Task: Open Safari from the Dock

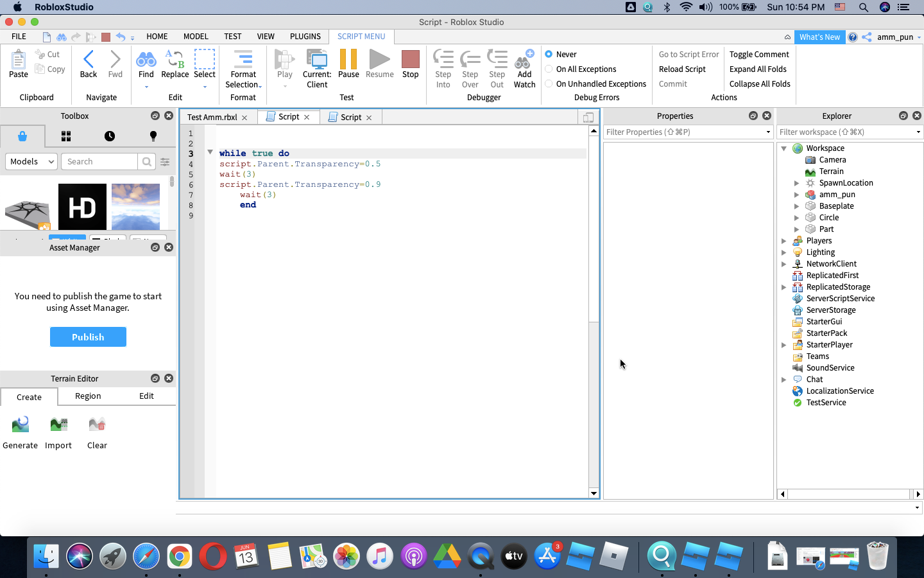Action: (x=146, y=556)
